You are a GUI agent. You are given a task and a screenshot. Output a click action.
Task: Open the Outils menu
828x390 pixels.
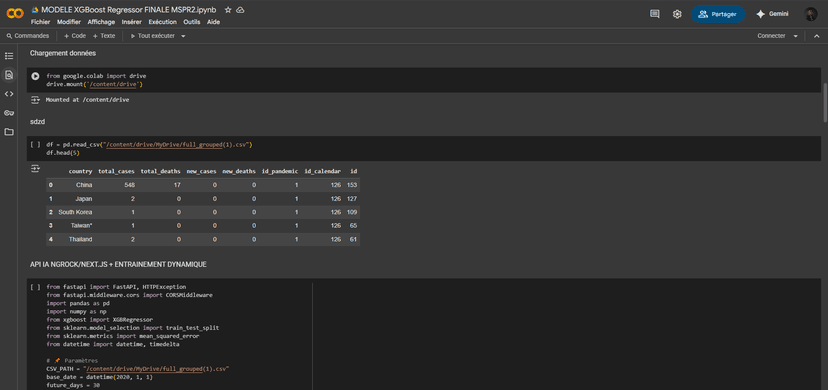click(x=192, y=22)
